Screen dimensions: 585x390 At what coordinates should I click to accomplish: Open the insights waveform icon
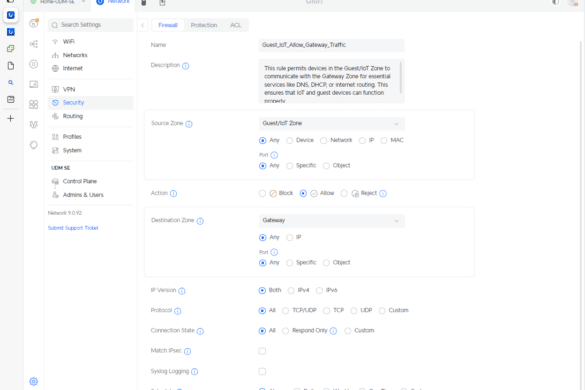34,125
